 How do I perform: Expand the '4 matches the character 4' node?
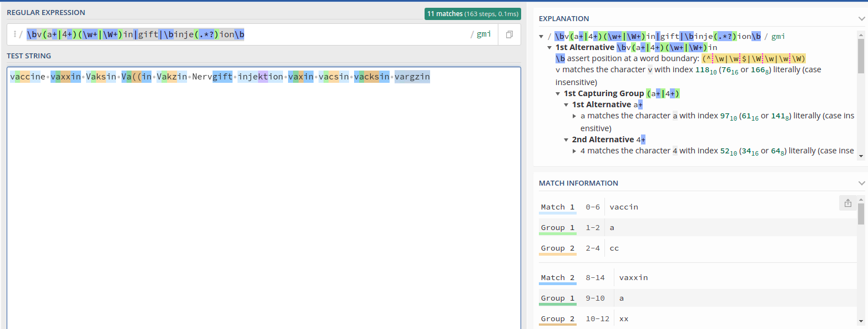[574, 151]
